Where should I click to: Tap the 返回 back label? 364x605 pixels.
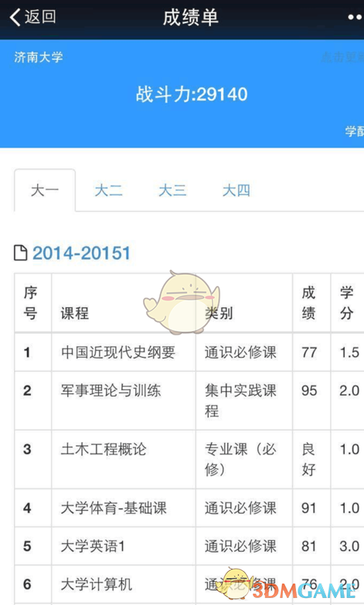[x=40, y=16]
